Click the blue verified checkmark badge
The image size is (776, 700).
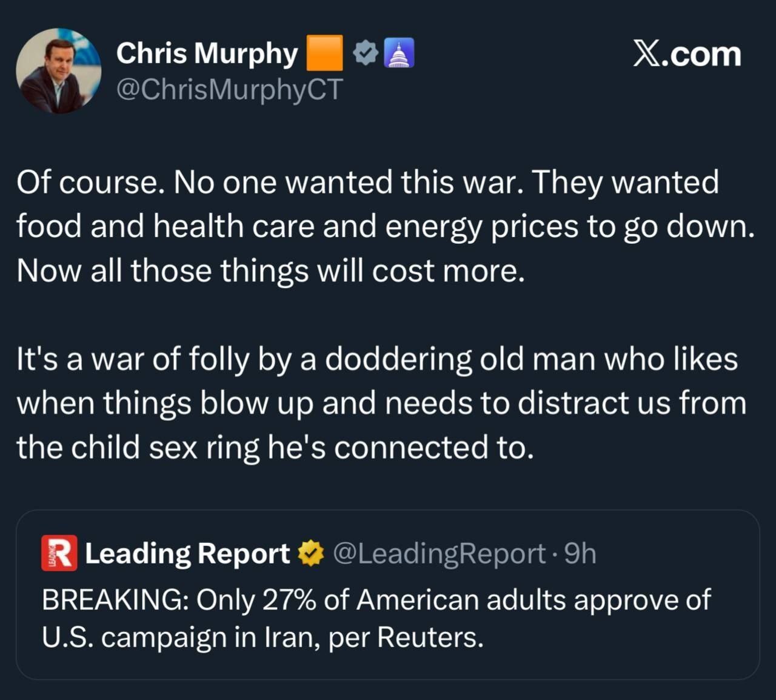(x=366, y=53)
